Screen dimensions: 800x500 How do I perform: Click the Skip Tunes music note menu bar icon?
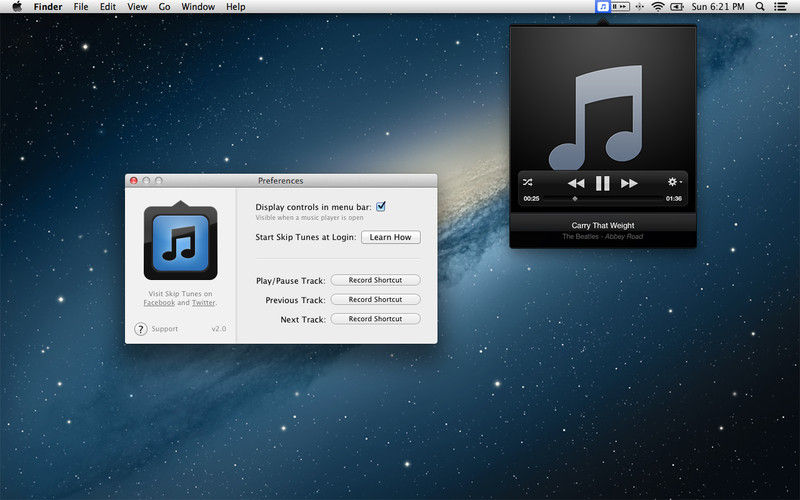[603, 7]
